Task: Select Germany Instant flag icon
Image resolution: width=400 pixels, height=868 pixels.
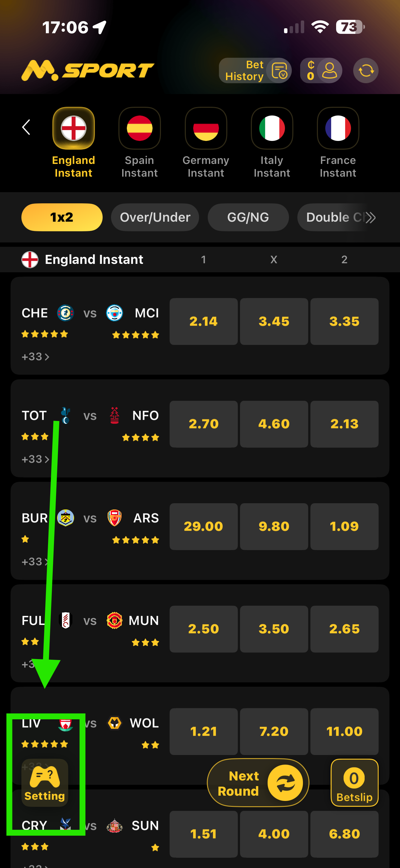Action: tap(206, 129)
